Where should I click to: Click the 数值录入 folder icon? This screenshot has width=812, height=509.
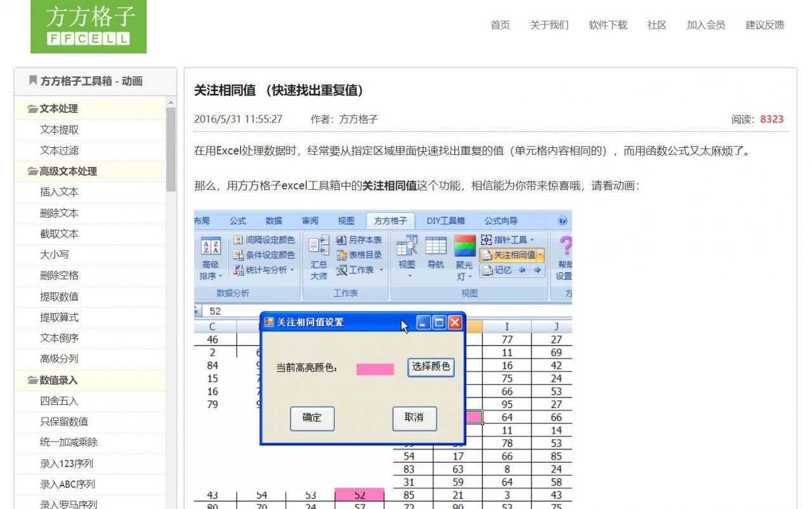(x=32, y=380)
